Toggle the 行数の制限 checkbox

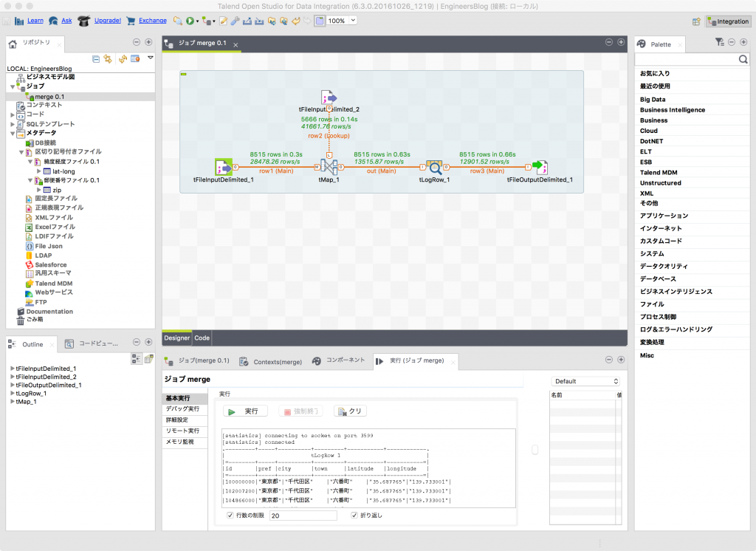pos(230,516)
